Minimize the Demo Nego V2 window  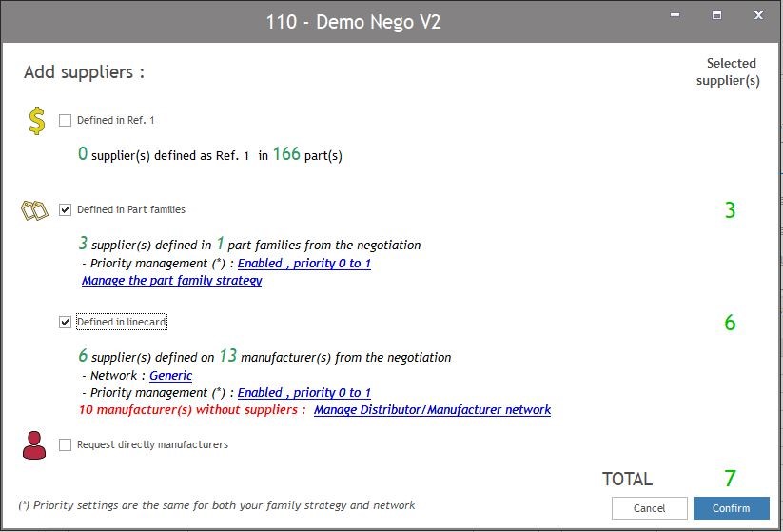click(x=675, y=16)
